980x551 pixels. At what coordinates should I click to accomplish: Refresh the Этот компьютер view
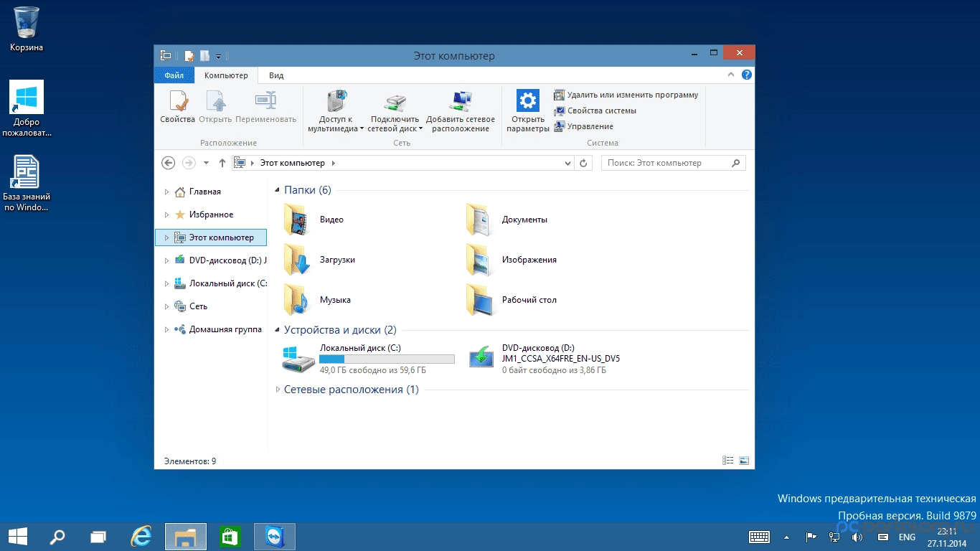point(583,163)
